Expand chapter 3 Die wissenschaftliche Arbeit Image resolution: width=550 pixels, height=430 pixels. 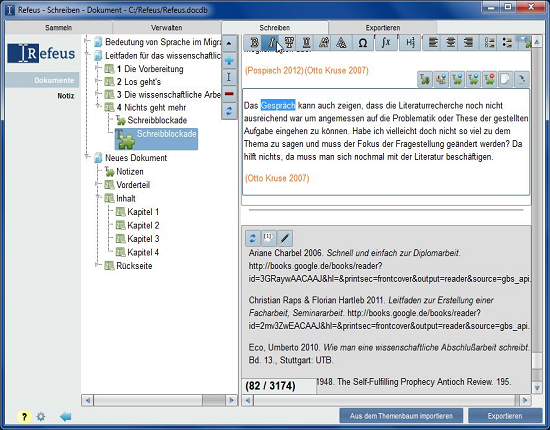[98, 94]
